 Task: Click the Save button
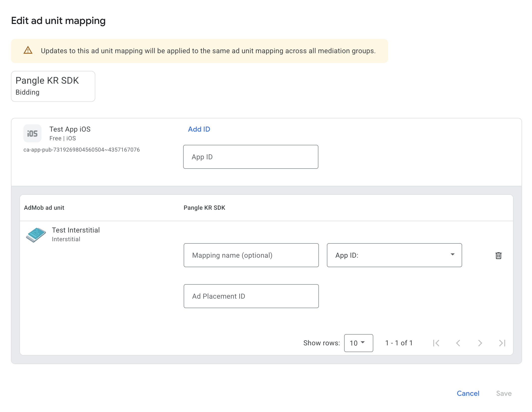tap(504, 394)
